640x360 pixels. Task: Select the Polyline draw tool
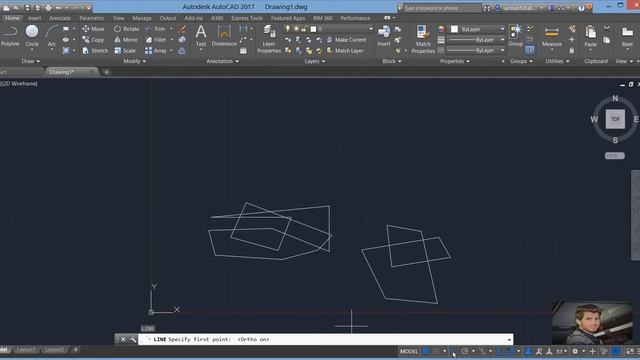[10, 36]
